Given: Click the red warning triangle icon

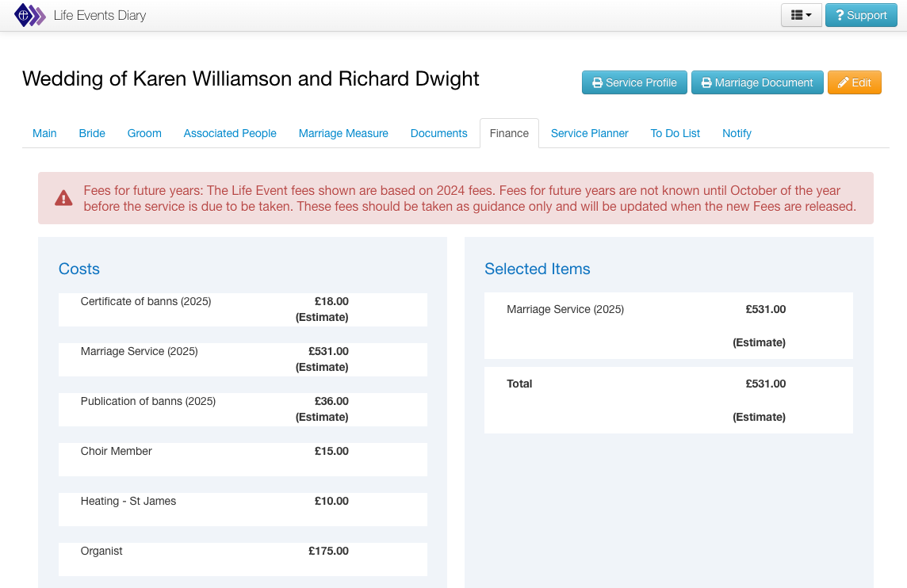Looking at the screenshot, I should (63, 198).
